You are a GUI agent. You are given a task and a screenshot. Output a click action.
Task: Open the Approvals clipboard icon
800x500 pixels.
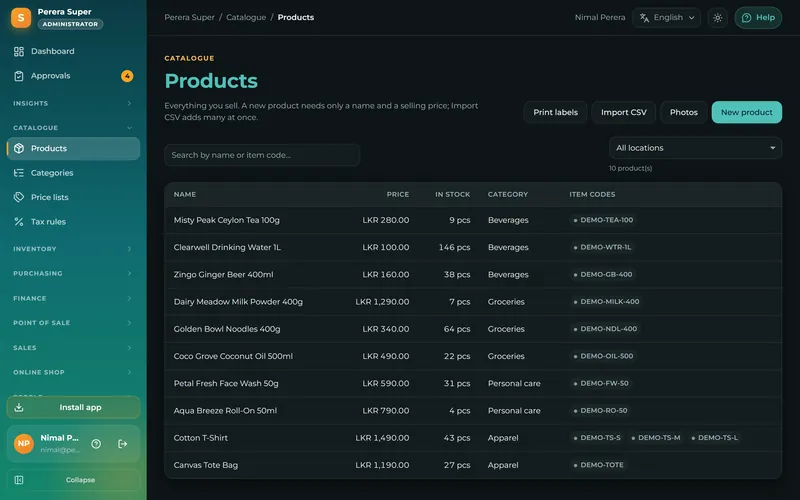click(x=19, y=76)
